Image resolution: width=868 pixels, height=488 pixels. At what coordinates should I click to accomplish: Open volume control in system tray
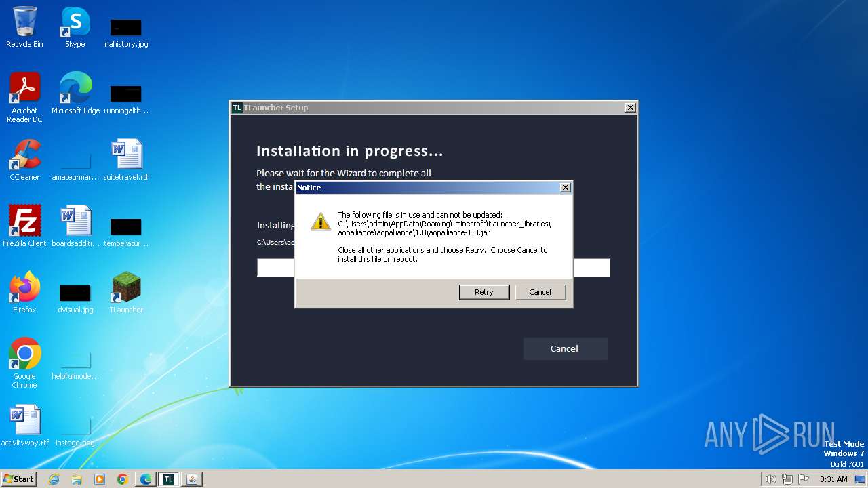(x=770, y=479)
